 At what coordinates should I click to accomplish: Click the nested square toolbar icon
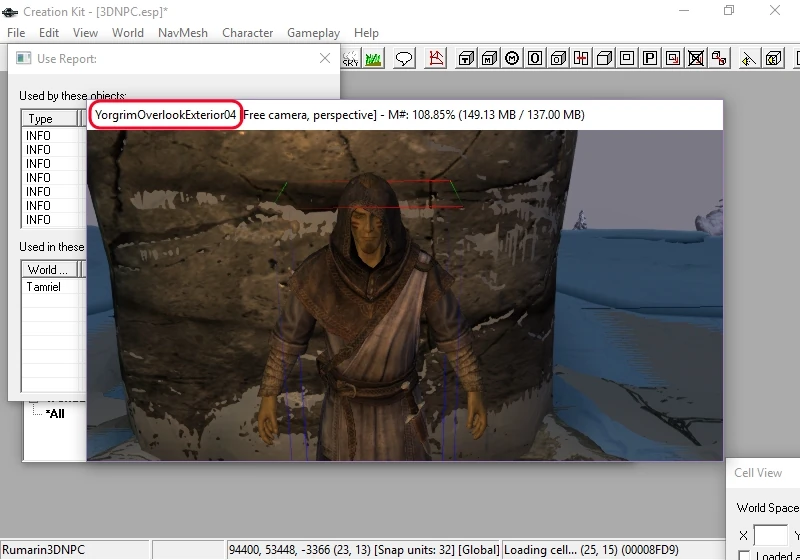(x=627, y=59)
